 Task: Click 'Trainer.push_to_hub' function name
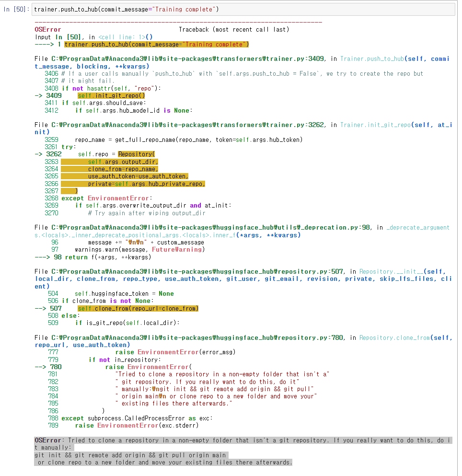372,58
